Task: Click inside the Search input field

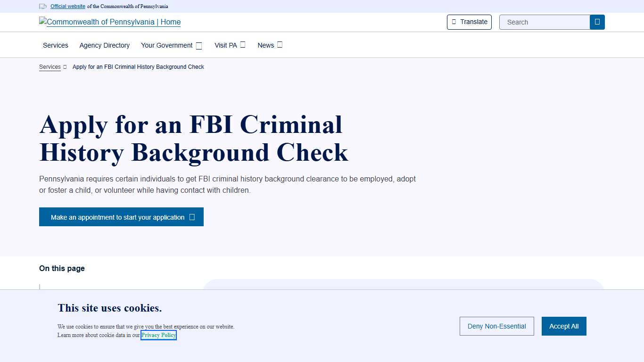Action: [x=542, y=22]
